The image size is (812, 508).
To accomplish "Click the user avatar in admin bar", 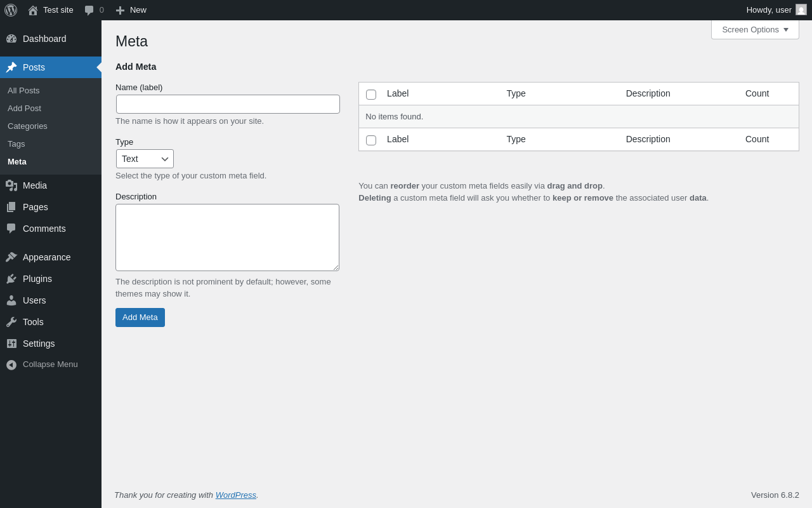I will coord(801,10).
